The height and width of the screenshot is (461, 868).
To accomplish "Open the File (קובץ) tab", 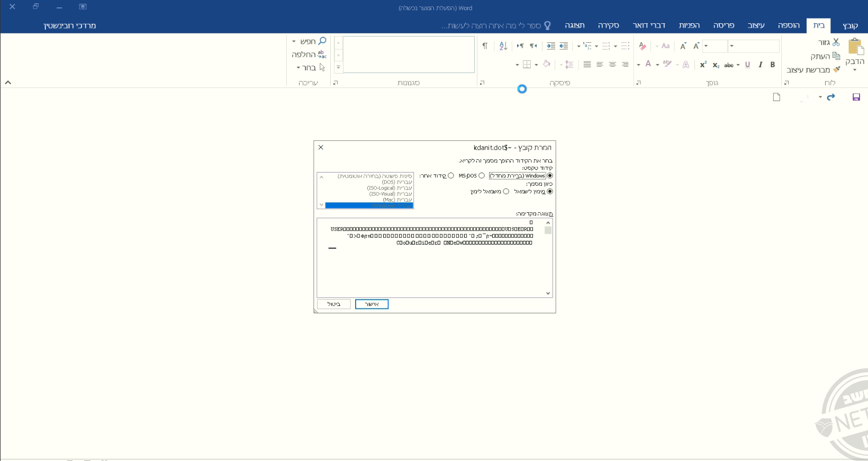I will tap(850, 25).
